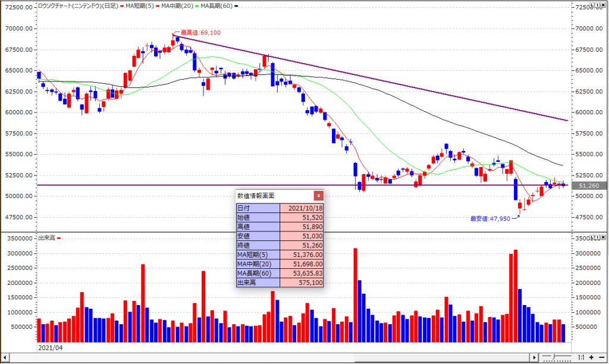The width and height of the screenshot is (609, 364).
Task: Adjust the chart zoom slider
Action: tap(557, 357)
